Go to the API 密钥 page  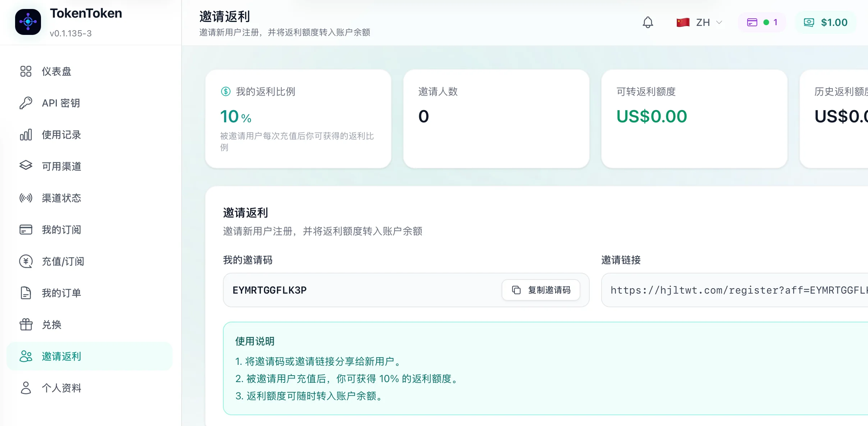pyautogui.click(x=90, y=103)
